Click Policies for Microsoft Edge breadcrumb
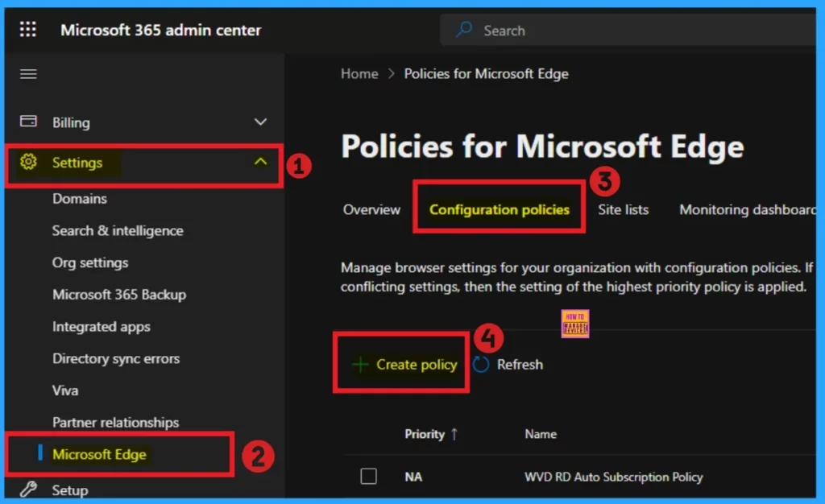The image size is (825, 504). click(x=486, y=73)
